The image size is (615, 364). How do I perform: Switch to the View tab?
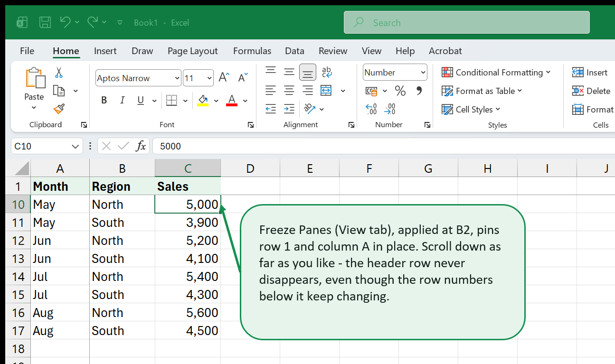pos(371,51)
